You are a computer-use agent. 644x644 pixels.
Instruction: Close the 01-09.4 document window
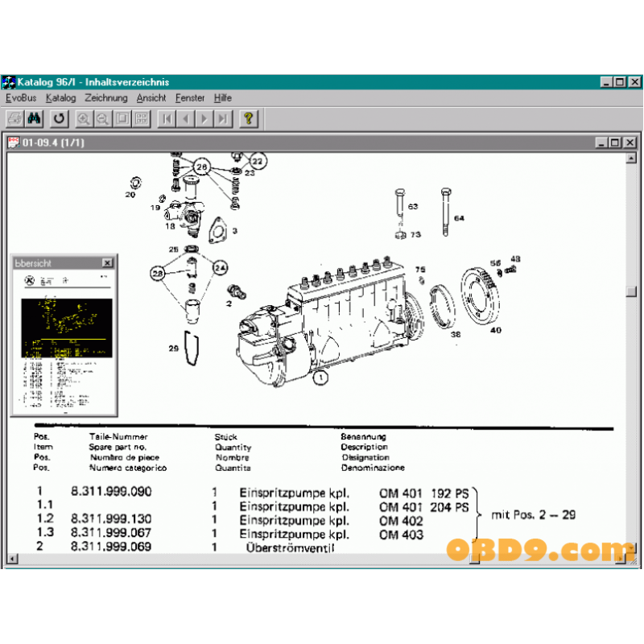[630, 142]
